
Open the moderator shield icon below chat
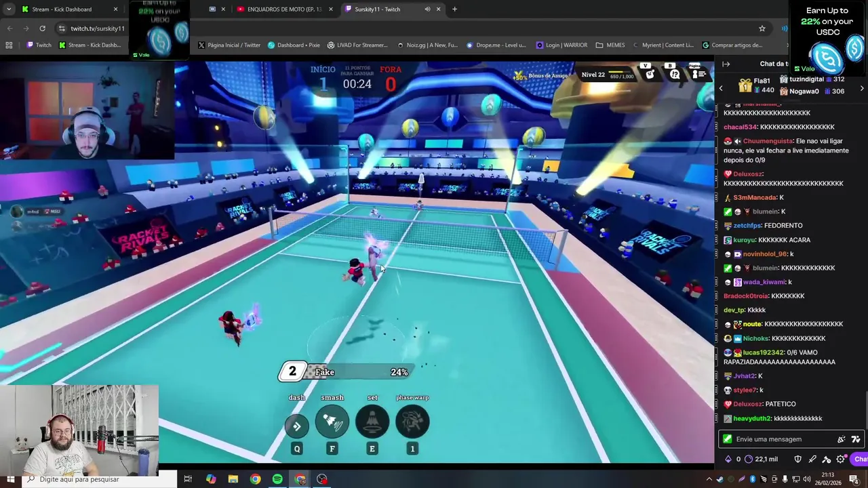click(x=797, y=460)
